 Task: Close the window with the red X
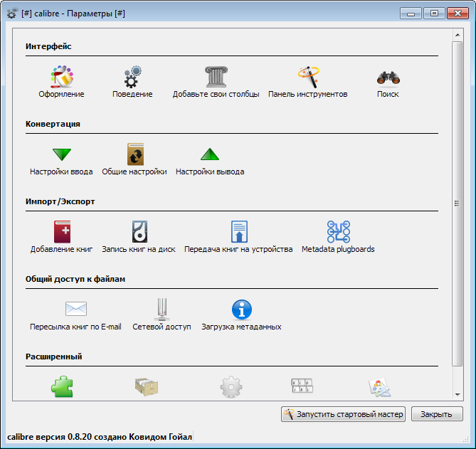click(x=458, y=14)
